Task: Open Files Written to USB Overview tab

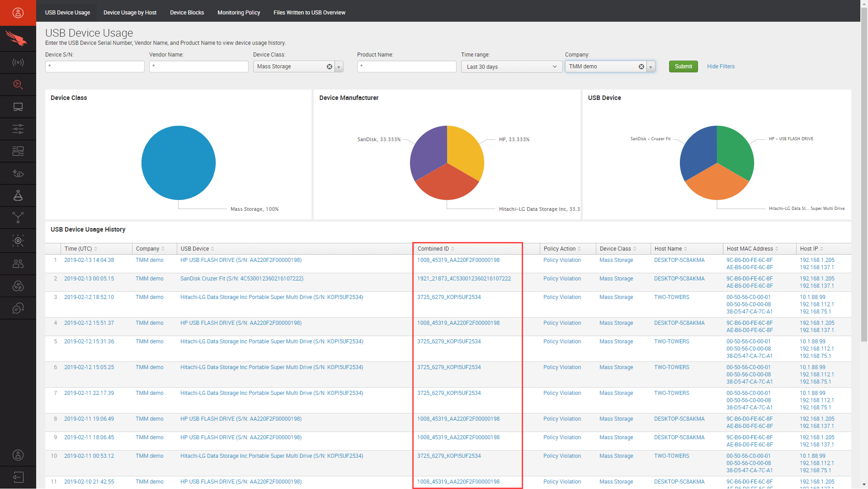Action: [309, 13]
